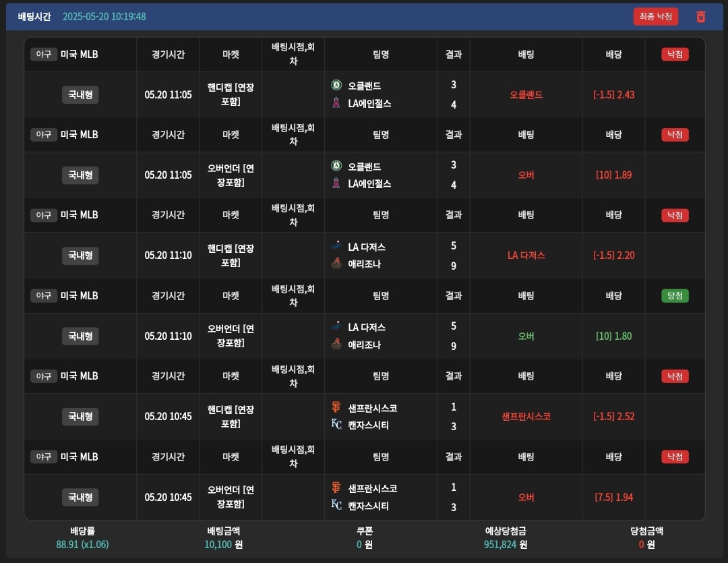728x563 pixels.
Task: Click the green [10] 1.80 odds
Action: (613, 336)
